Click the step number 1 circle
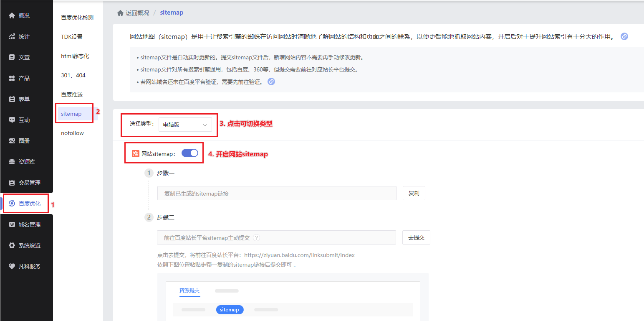Viewport: 644px width, 321px height. pos(149,173)
